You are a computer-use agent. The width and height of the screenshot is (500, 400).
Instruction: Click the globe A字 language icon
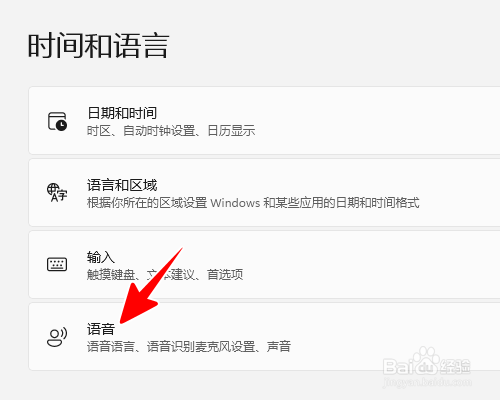(57, 193)
